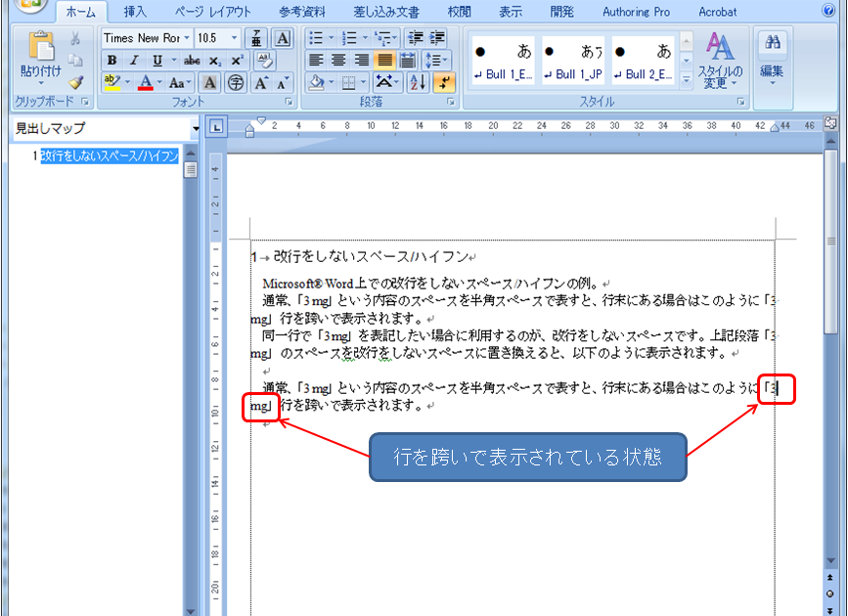The height and width of the screenshot is (616, 848).
Task: Open the editing (編集) menu
Action: click(772, 61)
